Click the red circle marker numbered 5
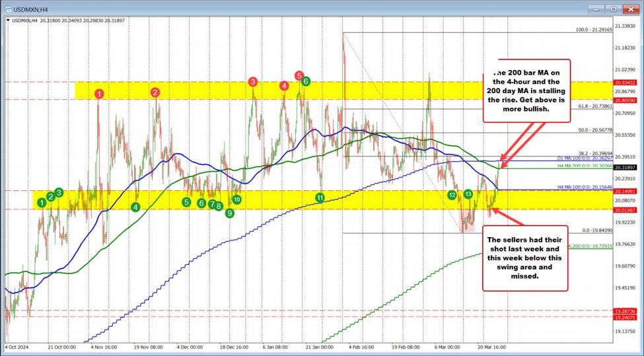Viewport: 644px width, 356px height. pyautogui.click(x=299, y=75)
